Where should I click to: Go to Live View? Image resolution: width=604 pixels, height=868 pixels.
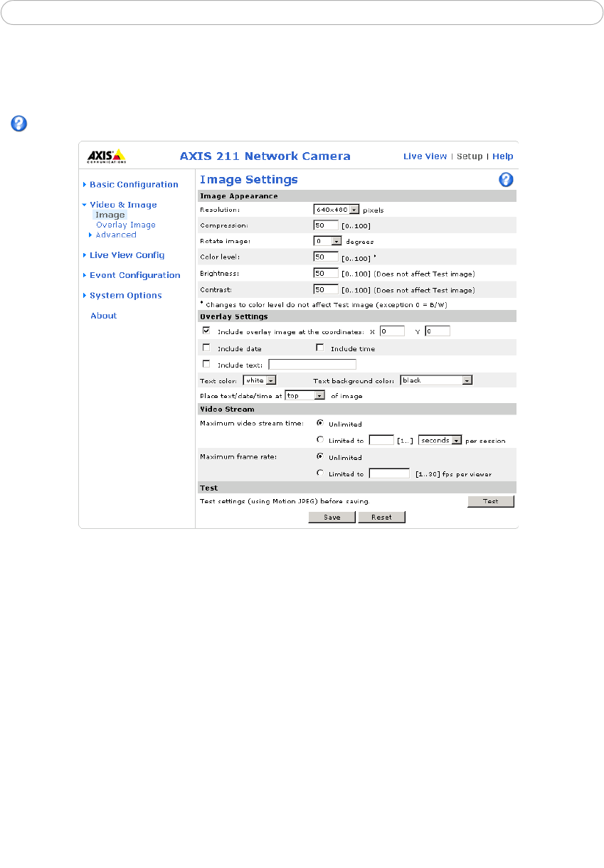pyautogui.click(x=425, y=156)
